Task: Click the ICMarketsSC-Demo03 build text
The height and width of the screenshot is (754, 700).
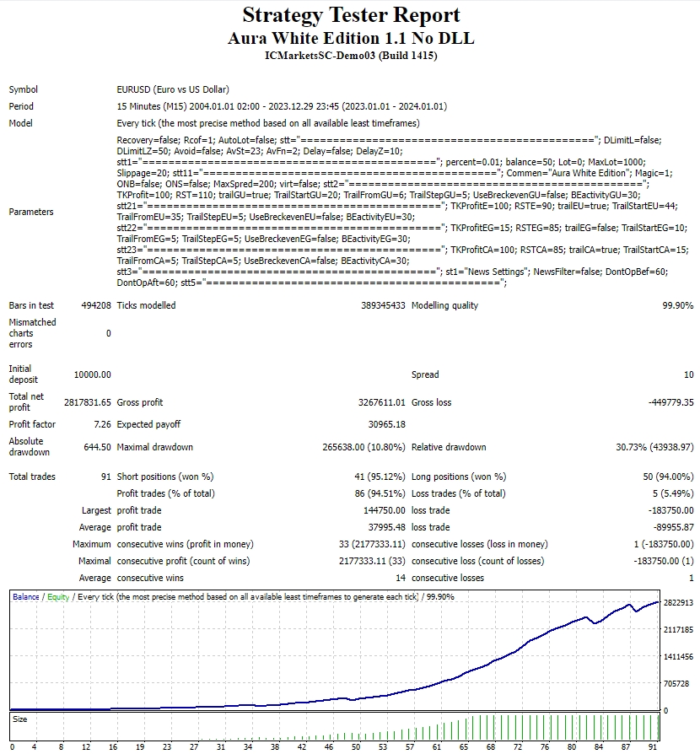Action: click(351, 56)
